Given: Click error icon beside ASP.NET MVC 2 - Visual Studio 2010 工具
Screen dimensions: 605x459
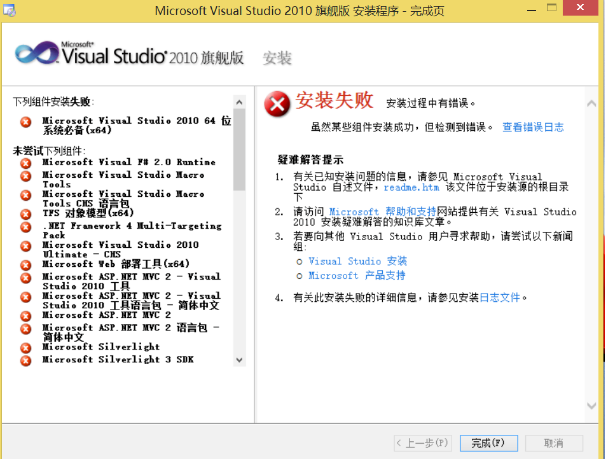Looking at the screenshot, I should 26,278.
